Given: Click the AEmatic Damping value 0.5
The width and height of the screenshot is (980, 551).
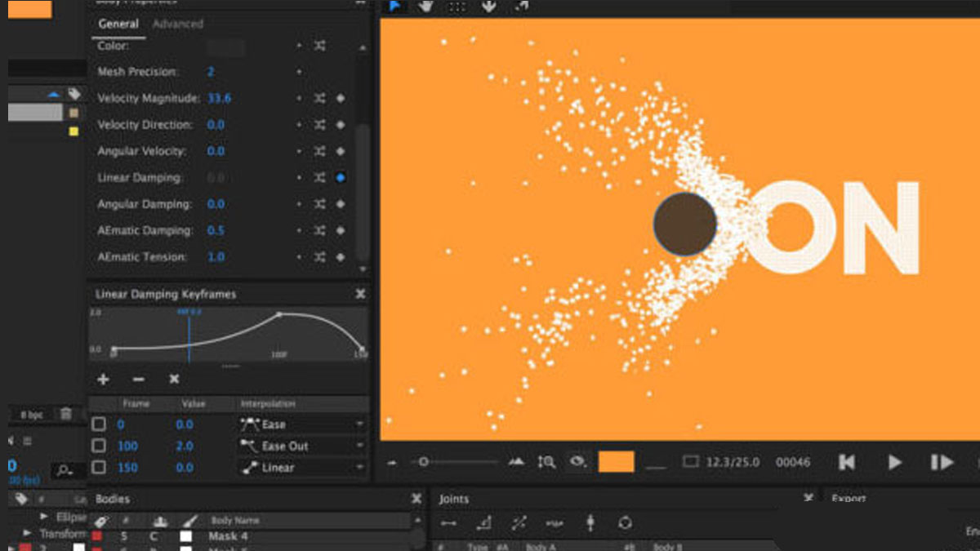Looking at the screenshot, I should click(x=216, y=231).
